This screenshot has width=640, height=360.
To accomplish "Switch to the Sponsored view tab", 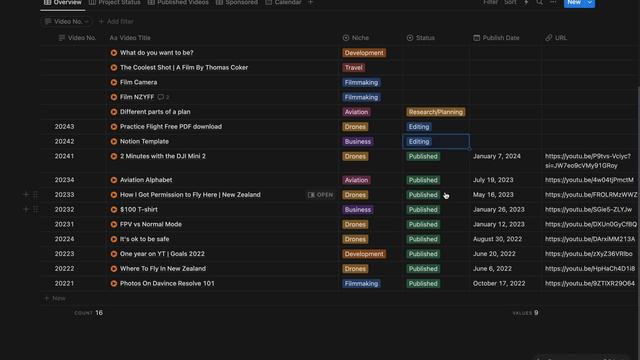I will pos(237,2).
